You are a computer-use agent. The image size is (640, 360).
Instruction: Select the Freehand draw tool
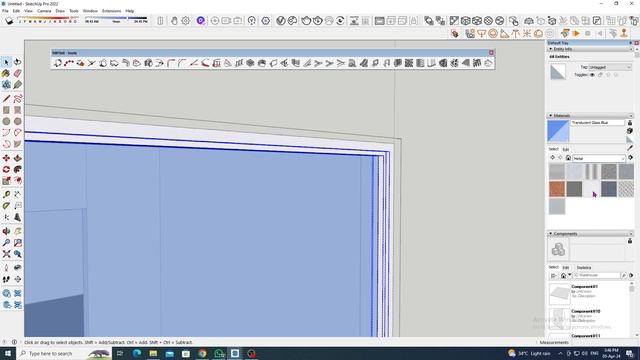coord(18,99)
